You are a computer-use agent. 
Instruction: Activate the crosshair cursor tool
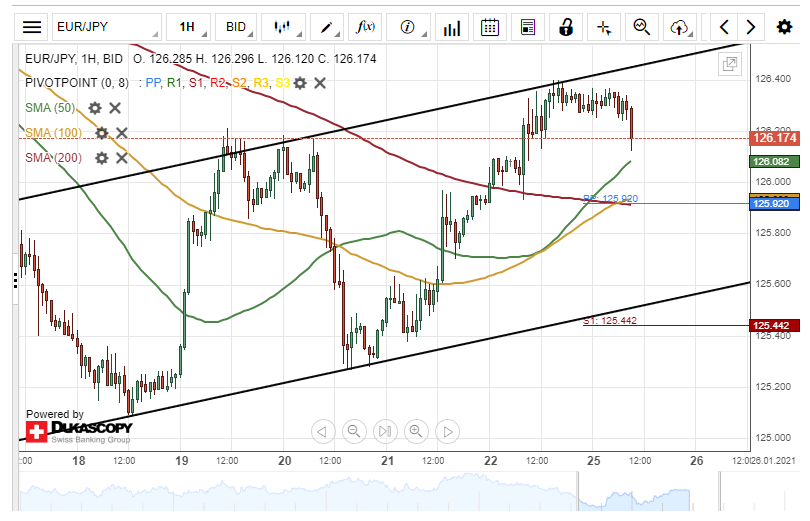(604, 27)
